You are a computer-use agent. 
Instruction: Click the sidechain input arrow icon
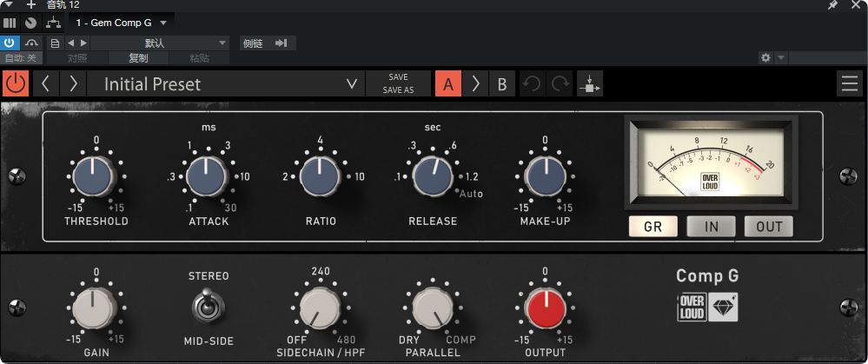[282, 43]
